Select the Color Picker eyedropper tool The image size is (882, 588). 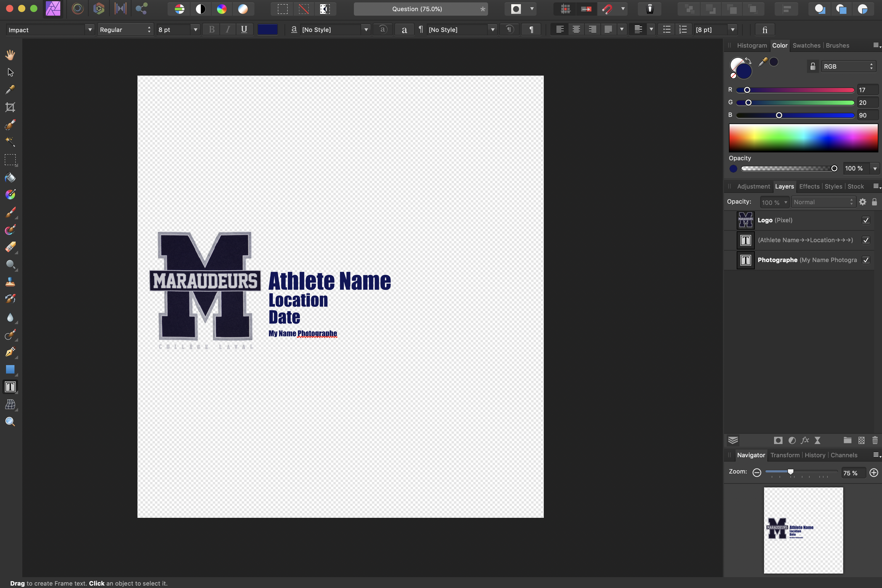10,90
